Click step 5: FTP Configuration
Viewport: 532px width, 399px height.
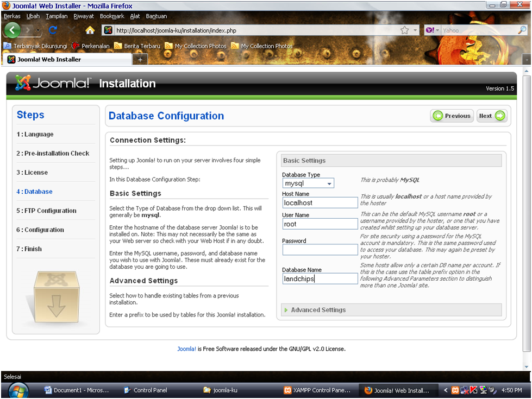(46, 211)
